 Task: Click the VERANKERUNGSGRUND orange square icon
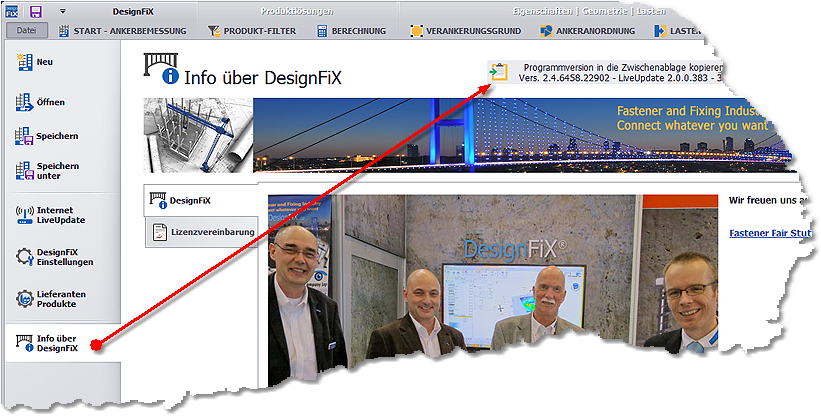pyautogui.click(x=416, y=31)
